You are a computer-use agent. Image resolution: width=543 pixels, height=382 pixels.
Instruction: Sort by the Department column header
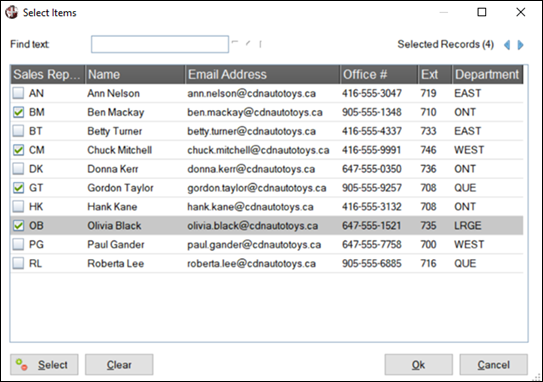[x=488, y=74]
